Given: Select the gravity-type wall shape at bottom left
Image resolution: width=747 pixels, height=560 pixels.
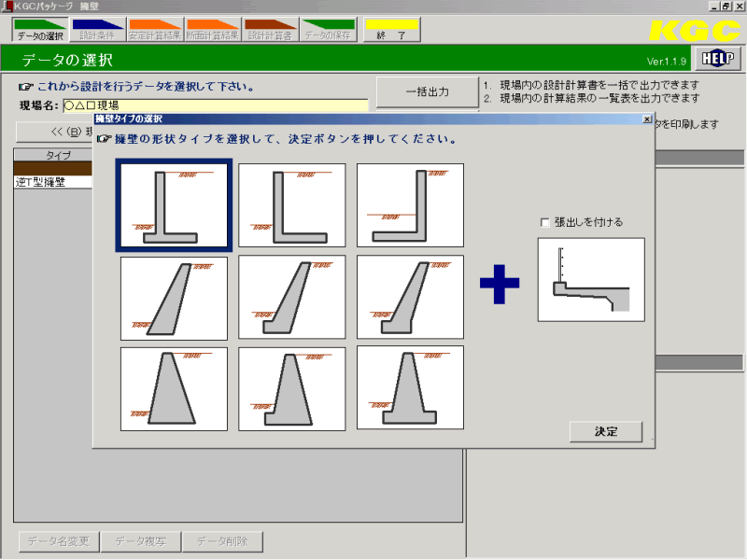Looking at the screenshot, I should point(173,386).
